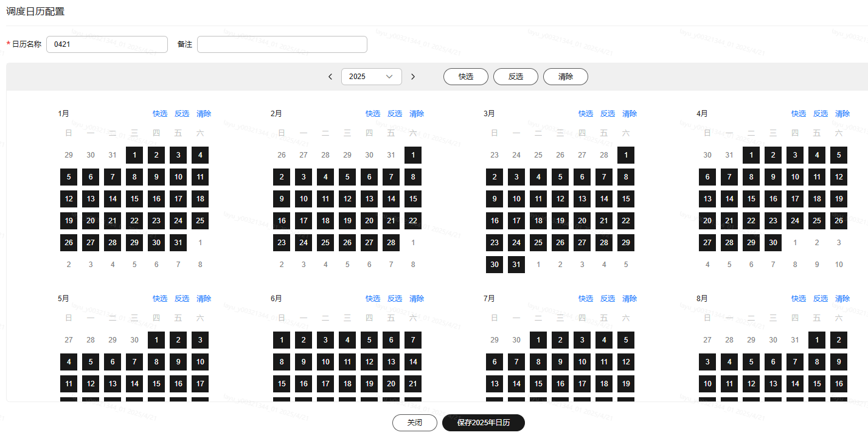This screenshot has width=868, height=438.
Task: Focus the 备注 input field
Action: (282, 44)
